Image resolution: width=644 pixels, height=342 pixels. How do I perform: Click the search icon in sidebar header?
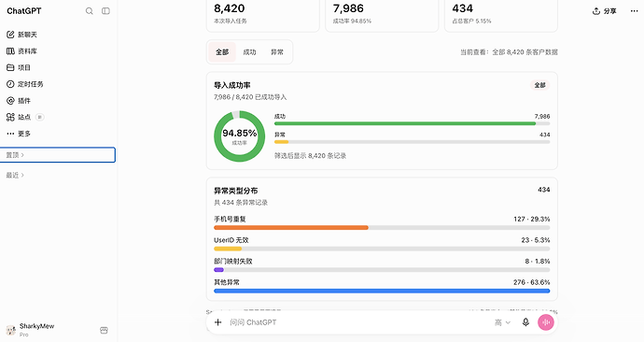click(89, 11)
